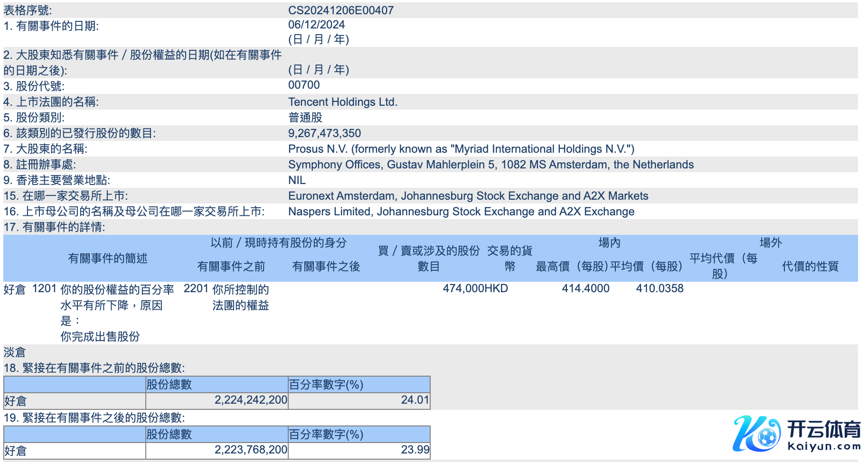868x462 pixels.
Task: Click the 有關事件的簡述 column header
Action: [x=107, y=259]
